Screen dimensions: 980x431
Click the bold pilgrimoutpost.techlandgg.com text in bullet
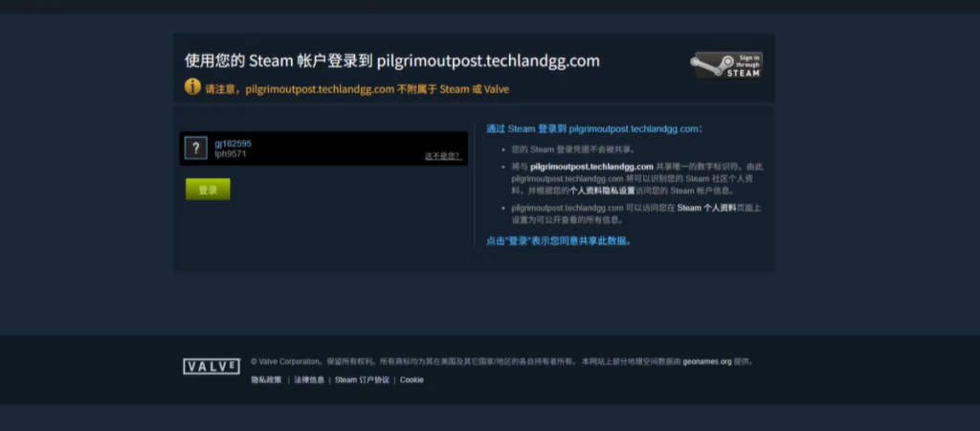pyautogui.click(x=591, y=167)
